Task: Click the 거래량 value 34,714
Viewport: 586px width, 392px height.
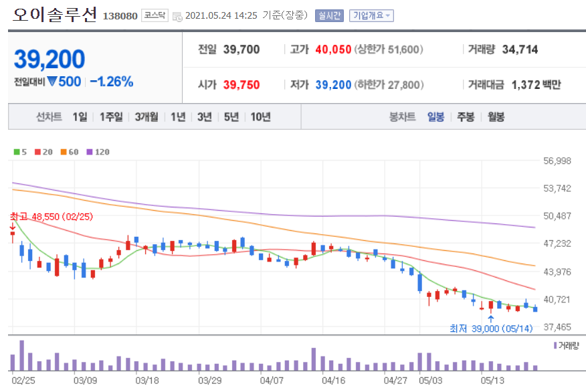Action: 520,50
